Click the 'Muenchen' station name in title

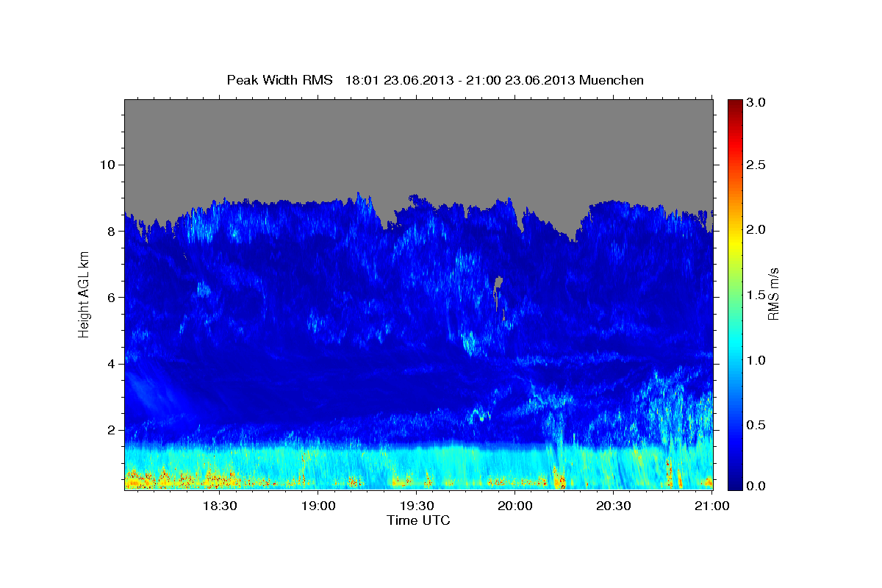click(x=612, y=80)
